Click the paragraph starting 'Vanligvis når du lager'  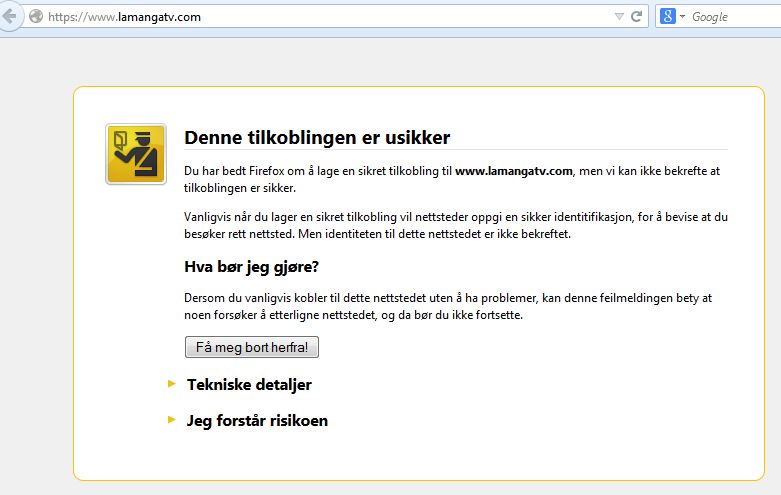[x=456, y=225]
